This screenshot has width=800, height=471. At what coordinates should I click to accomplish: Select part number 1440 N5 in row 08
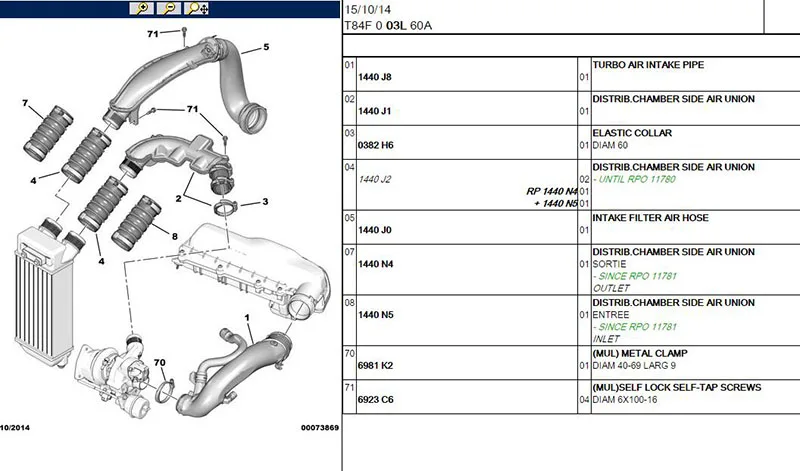(x=376, y=315)
